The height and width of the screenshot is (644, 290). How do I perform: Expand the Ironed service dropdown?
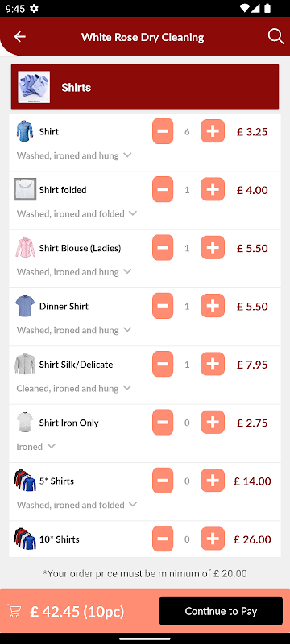(x=35, y=447)
